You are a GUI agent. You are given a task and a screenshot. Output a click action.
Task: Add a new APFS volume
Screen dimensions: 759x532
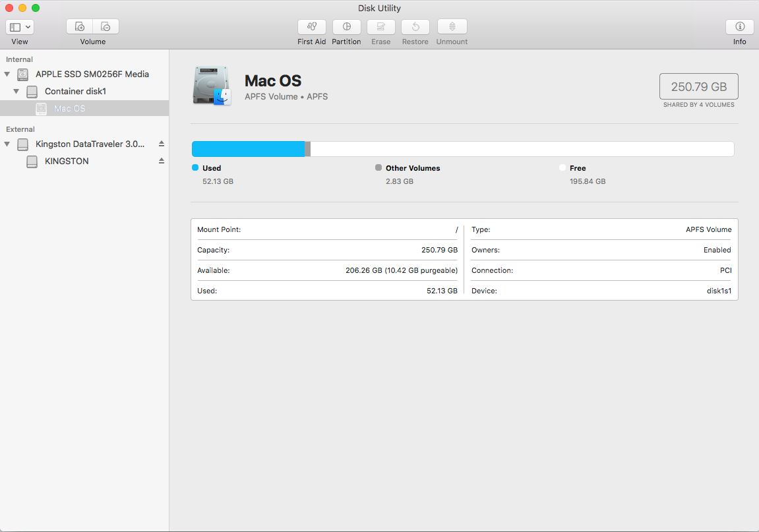click(x=79, y=26)
